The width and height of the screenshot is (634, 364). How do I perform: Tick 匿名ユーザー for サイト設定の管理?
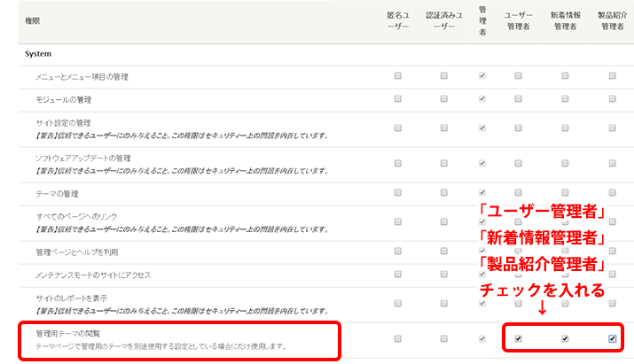398,128
